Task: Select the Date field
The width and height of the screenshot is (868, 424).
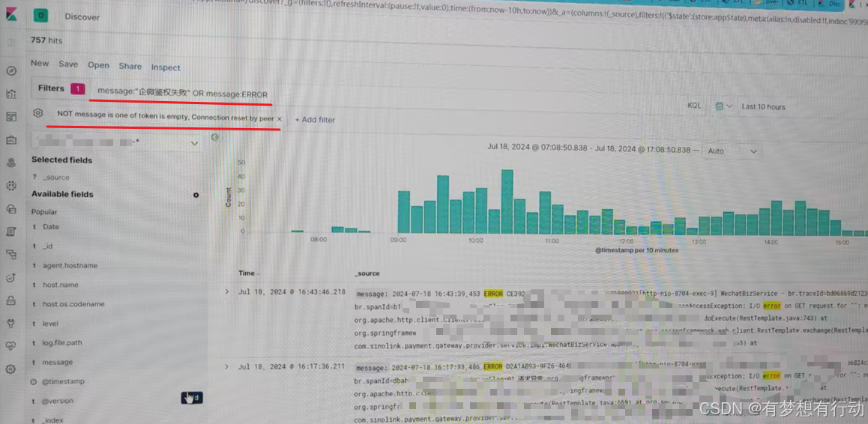Action: click(51, 227)
